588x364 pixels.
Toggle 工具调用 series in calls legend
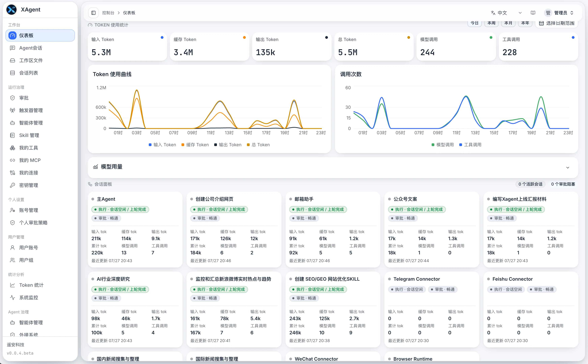pos(470,145)
